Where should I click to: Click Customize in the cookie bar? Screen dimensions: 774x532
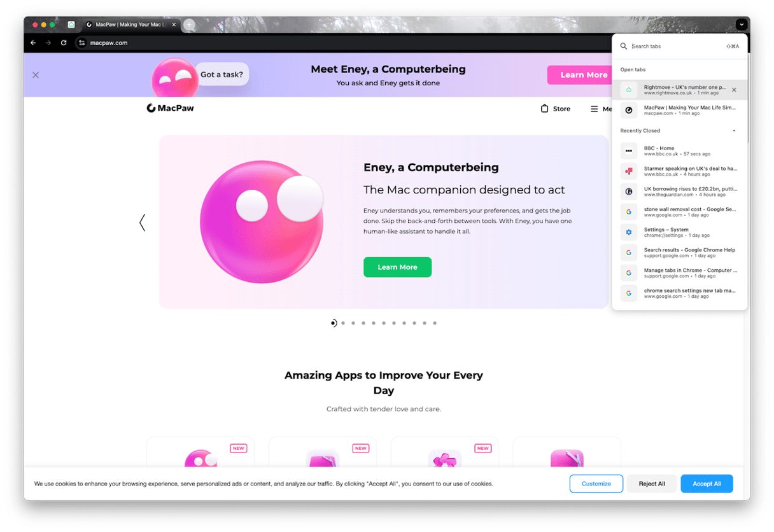pos(596,484)
